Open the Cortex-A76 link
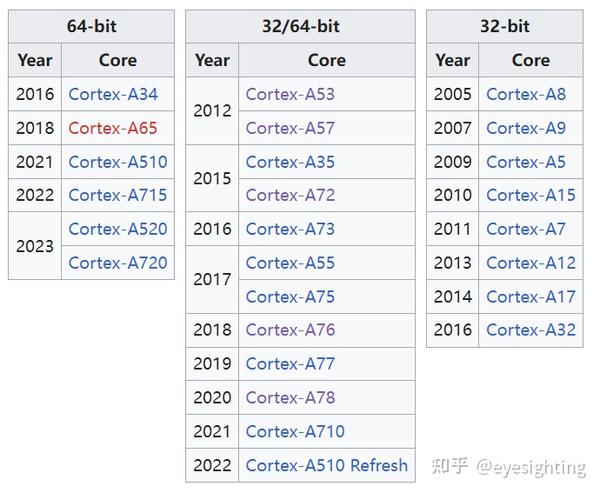The width and height of the screenshot is (600, 493). 290,330
